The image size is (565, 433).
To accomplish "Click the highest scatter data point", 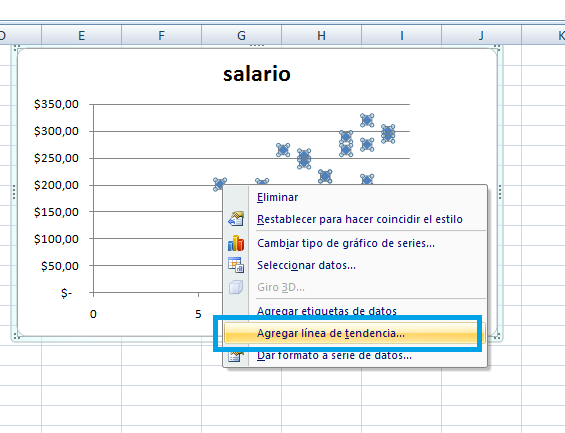I will click(x=367, y=120).
